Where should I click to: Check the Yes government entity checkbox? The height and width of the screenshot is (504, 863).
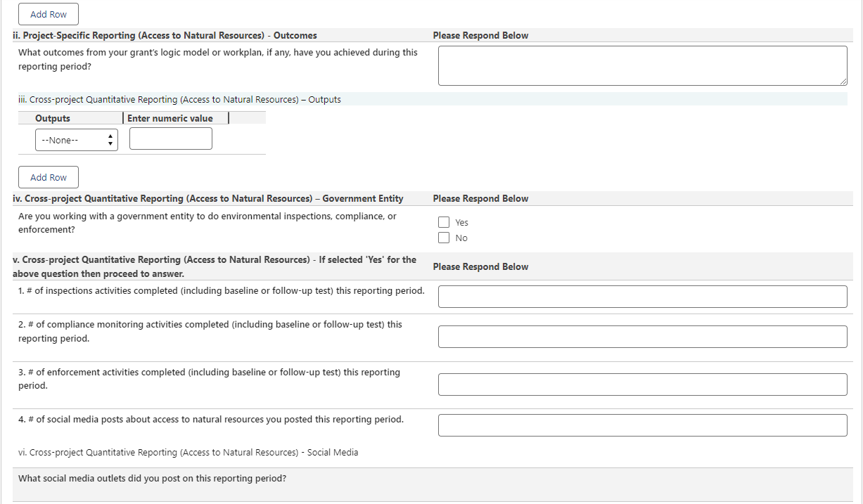point(444,222)
